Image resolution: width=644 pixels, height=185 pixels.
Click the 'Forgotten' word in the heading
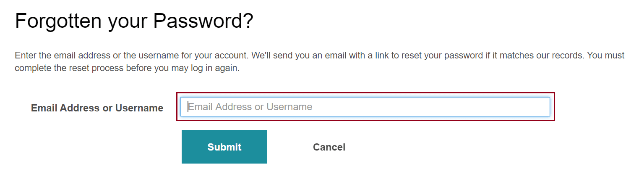tap(59, 21)
